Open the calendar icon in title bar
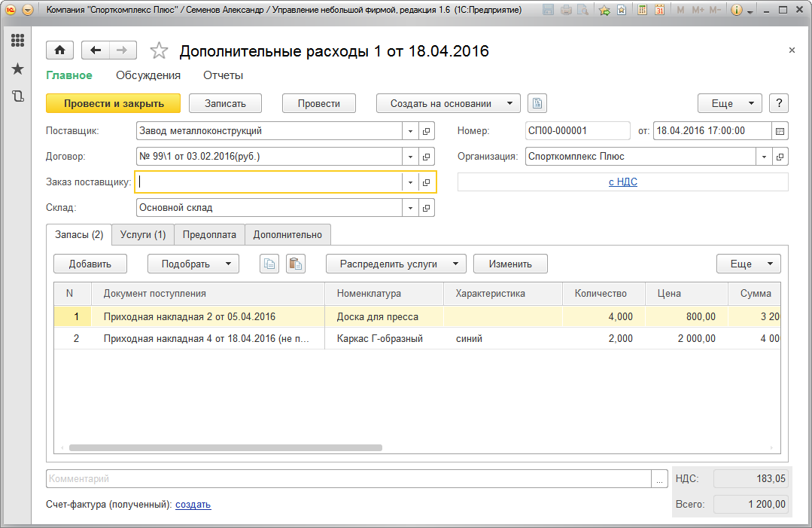The image size is (812, 528). pyautogui.click(x=659, y=11)
